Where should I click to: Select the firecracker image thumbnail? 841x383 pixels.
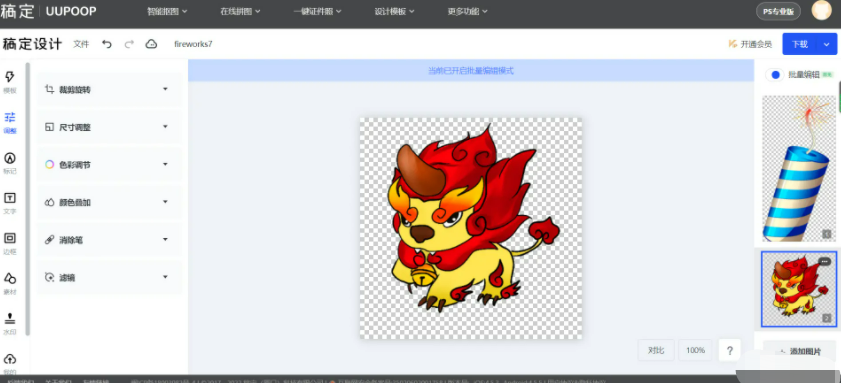tap(799, 168)
